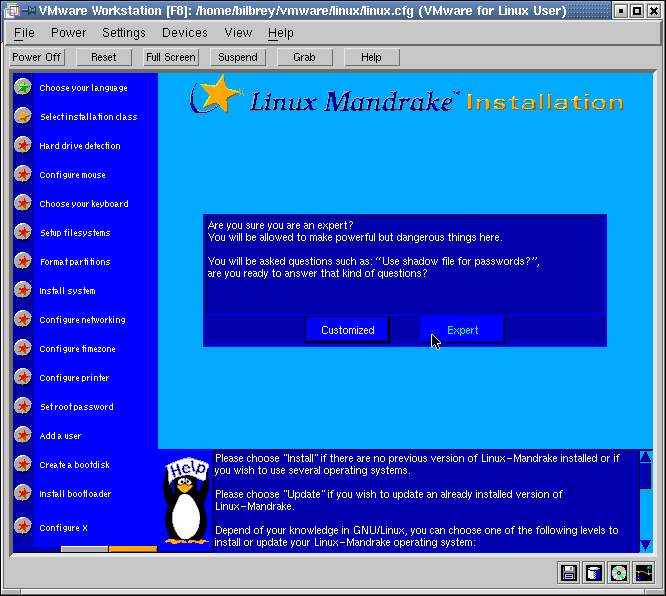Click the star beside Install bootloader
Image resolution: width=666 pixels, height=596 pixels.
point(23,493)
